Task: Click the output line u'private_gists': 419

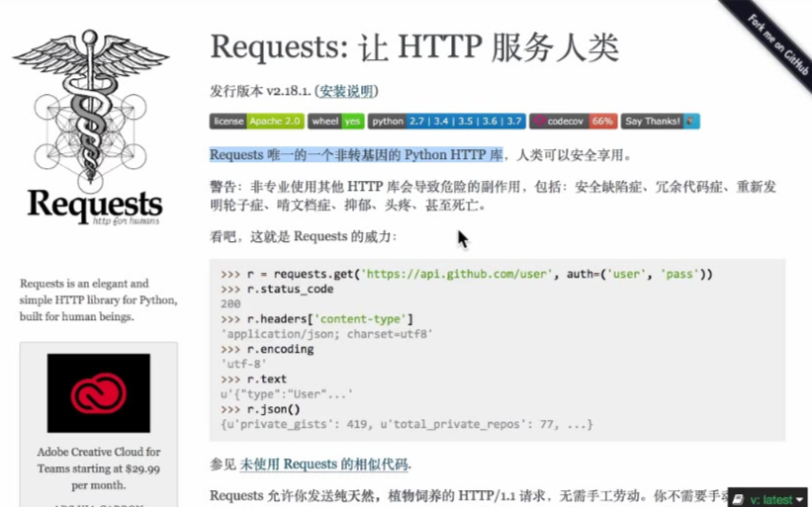Action: [406, 424]
